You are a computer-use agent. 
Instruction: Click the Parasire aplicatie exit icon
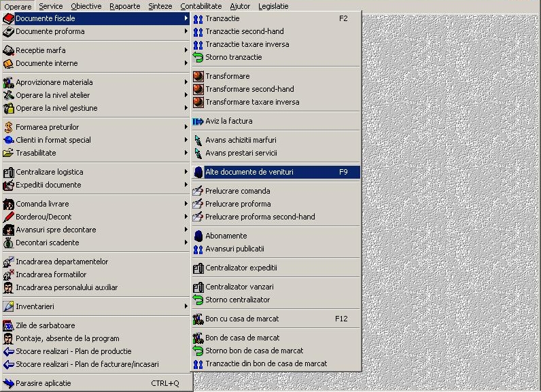pos(9,384)
